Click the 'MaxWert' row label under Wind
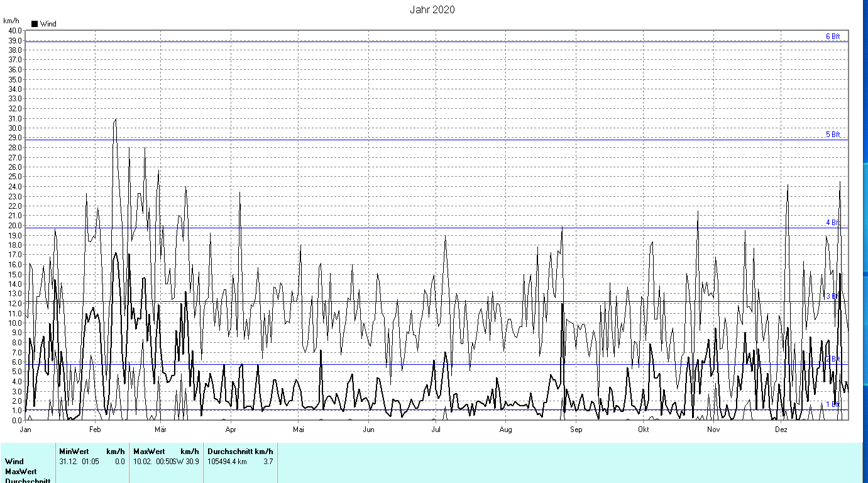The image size is (868, 483). (21, 471)
